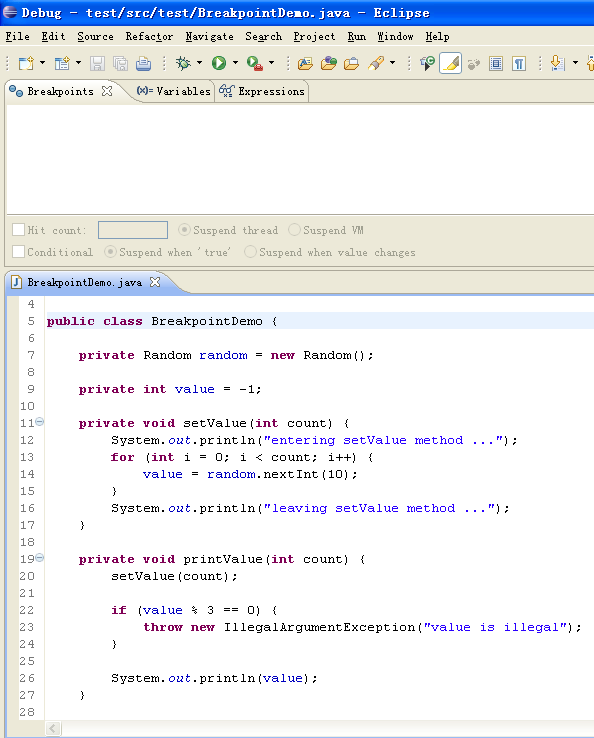Run program with green play icon
Image resolution: width=594 pixels, height=738 pixels.
click(219, 63)
